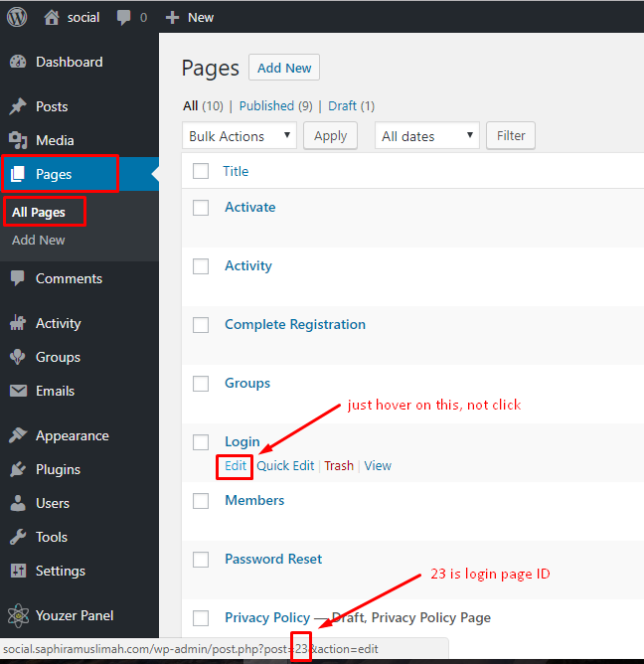Click New in the admin bar

201,17
